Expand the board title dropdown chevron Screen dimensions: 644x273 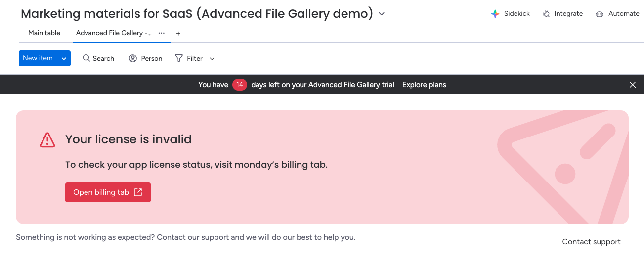[382, 14]
